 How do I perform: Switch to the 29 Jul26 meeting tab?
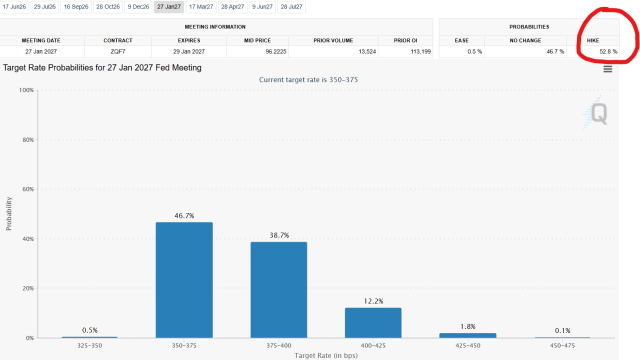point(44,7)
